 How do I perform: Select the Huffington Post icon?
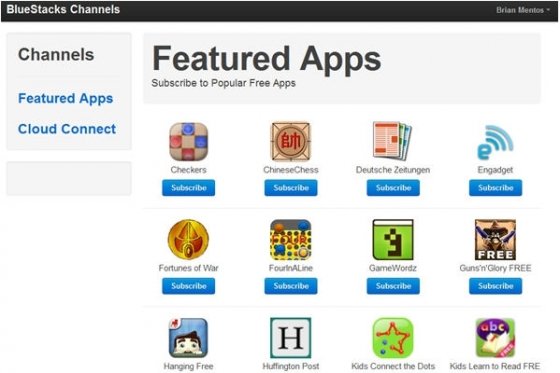[x=291, y=338]
